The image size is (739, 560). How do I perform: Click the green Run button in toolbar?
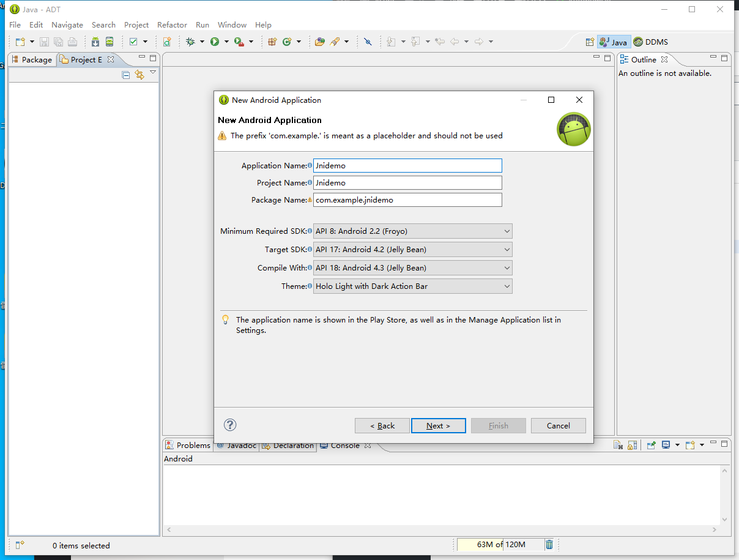215,42
